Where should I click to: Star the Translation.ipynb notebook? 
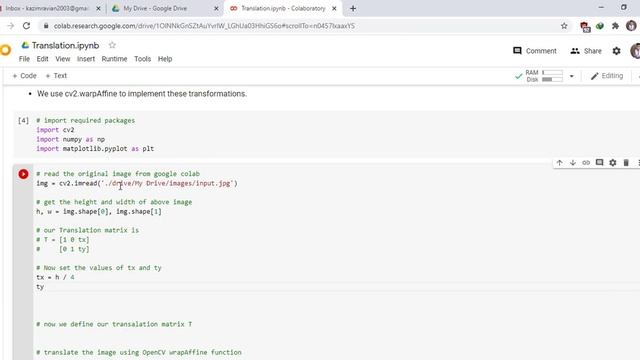(x=112, y=45)
